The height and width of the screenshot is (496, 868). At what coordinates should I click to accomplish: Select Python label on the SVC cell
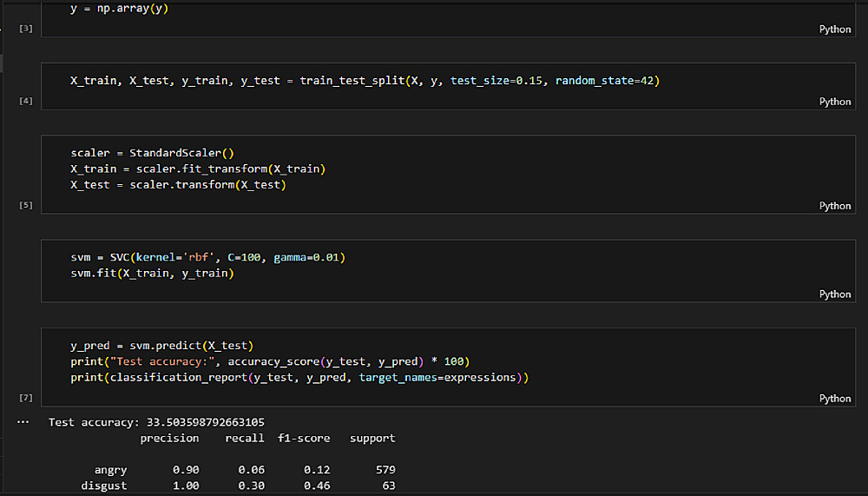(835, 294)
